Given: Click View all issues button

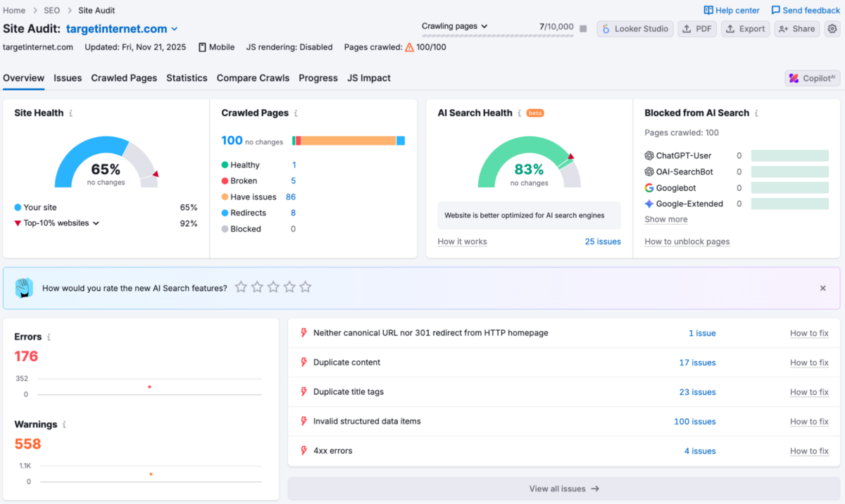Looking at the screenshot, I should tap(564, 489).
